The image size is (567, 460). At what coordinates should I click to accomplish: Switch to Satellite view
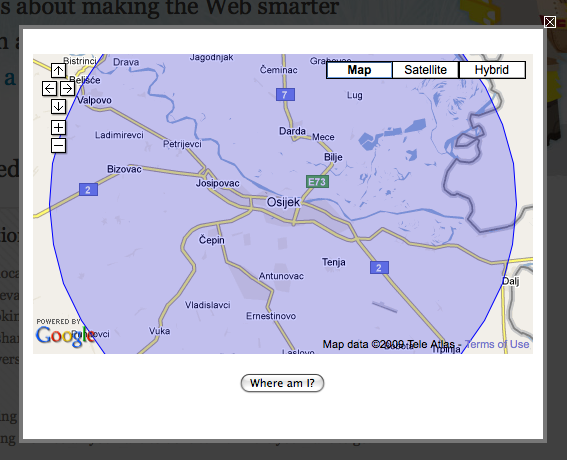point(426,70)
